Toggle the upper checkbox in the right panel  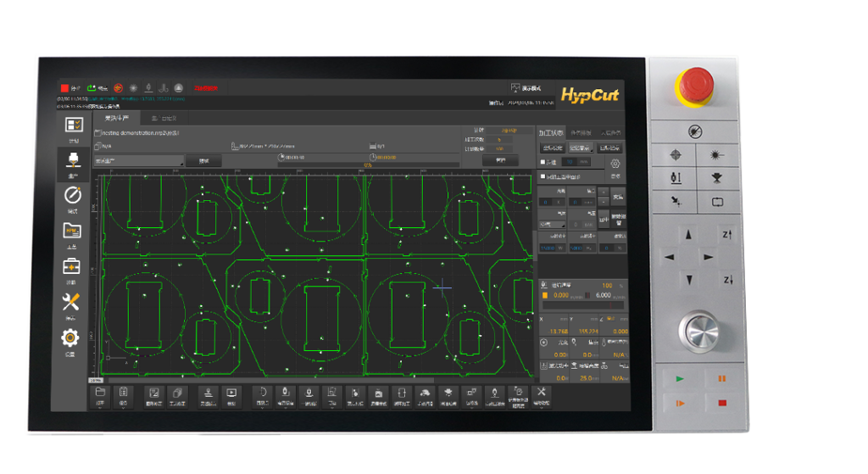tap(542, 162)
